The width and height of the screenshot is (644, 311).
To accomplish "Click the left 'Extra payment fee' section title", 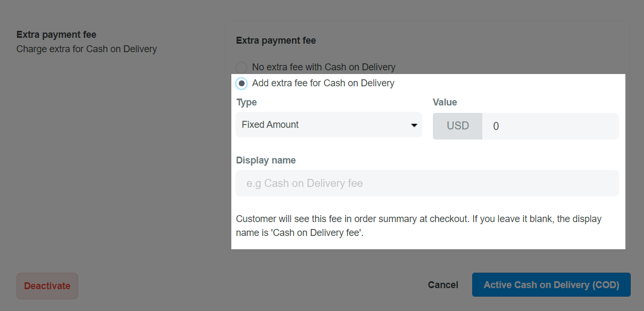I will click(x=56, y=35).
